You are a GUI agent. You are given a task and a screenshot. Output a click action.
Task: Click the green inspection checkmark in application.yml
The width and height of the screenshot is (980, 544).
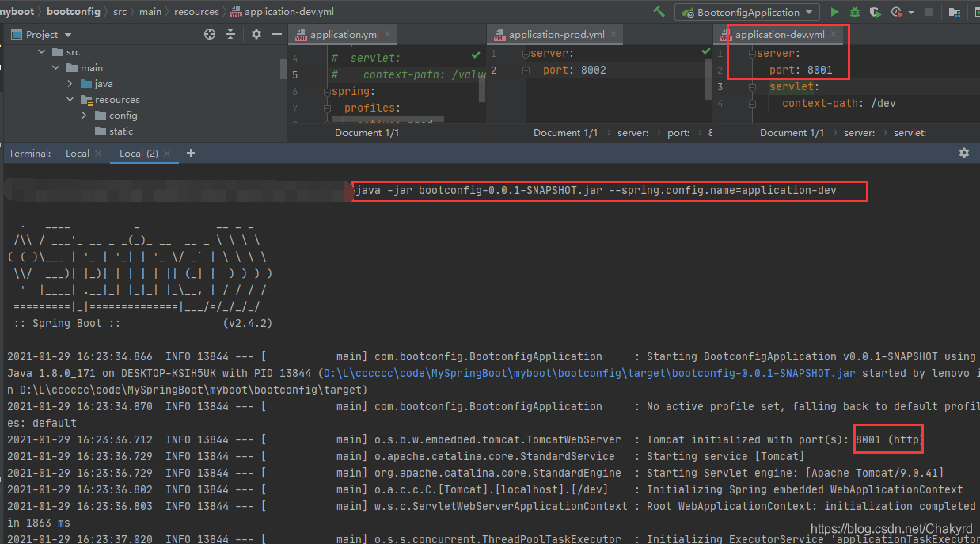[x=474, y=55]
